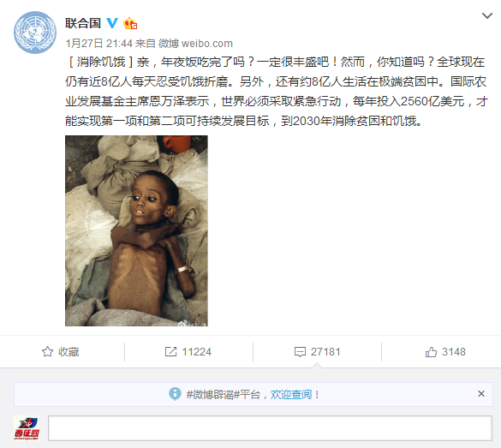Click the 3148 likes count
This screenshot has height=448, width=501.
454,352
